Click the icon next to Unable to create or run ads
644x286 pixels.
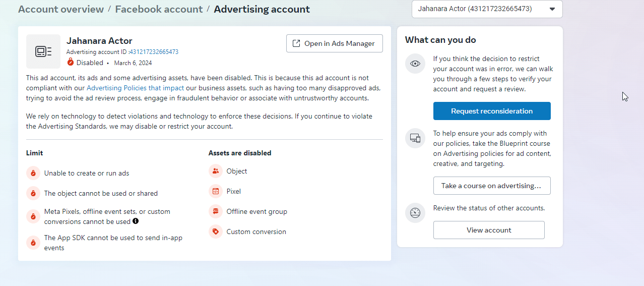click(x=33, y=173)
